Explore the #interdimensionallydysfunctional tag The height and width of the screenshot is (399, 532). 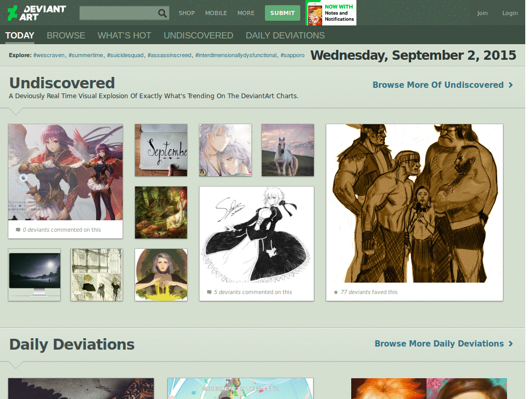tap(236, 55)
